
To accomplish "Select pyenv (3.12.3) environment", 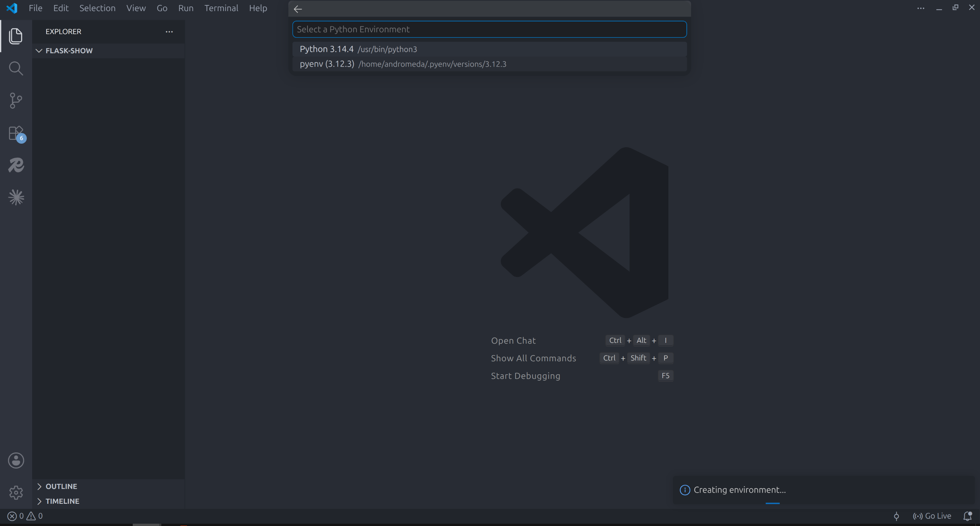I will click(x=489, y=64).
